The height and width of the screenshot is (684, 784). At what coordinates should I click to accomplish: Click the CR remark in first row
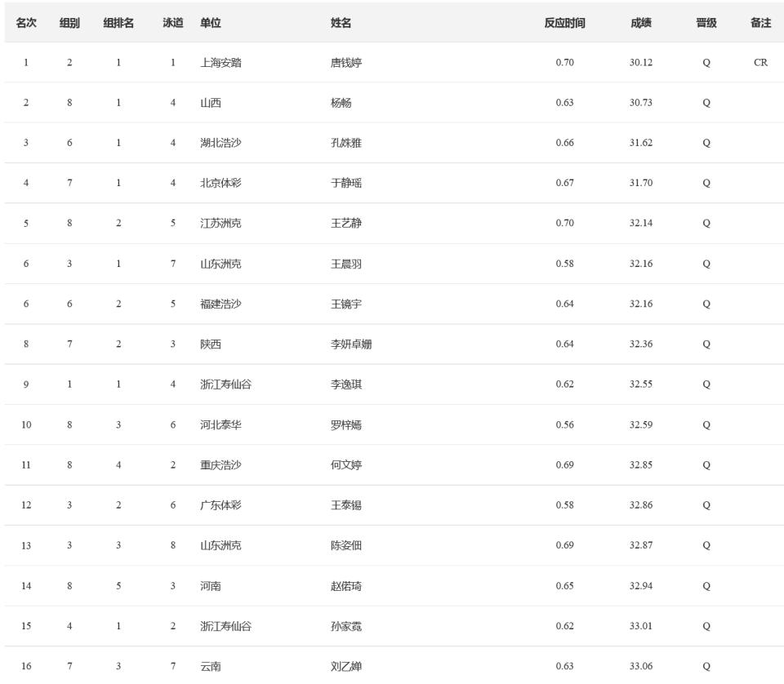(x=760, y=63)
